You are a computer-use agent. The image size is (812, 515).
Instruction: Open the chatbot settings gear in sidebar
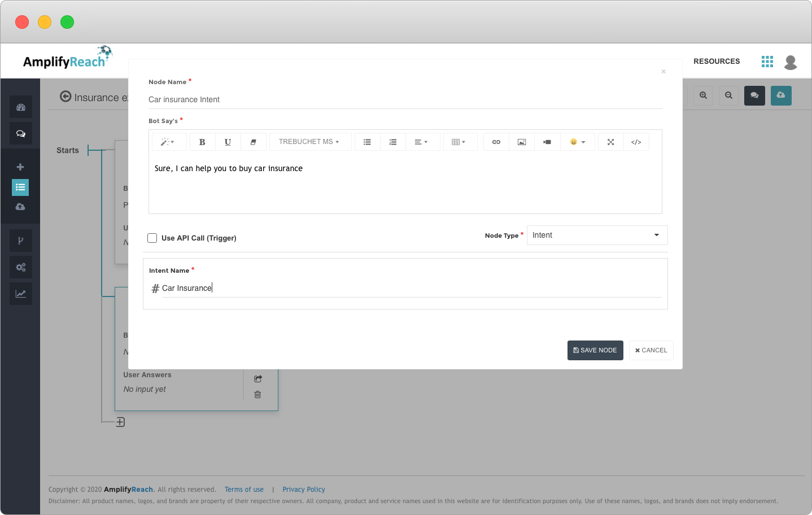(21, 267)
